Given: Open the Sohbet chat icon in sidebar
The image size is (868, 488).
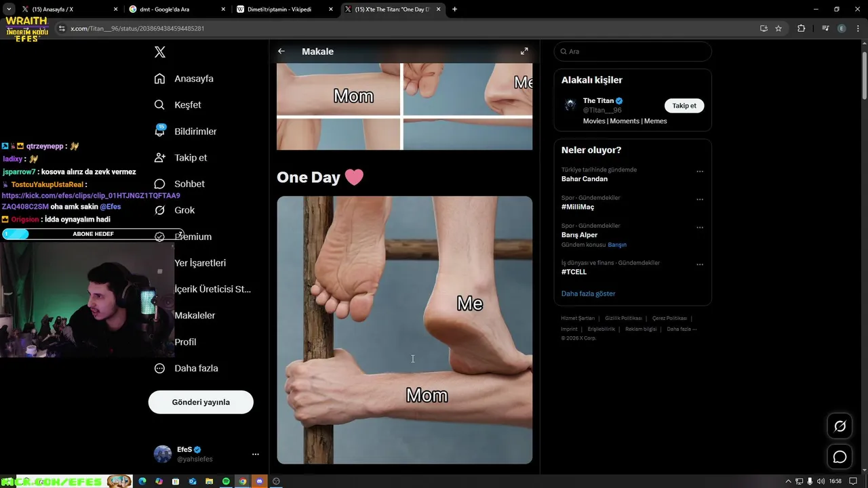Looking at the screenshot, I should click(160, 184).
